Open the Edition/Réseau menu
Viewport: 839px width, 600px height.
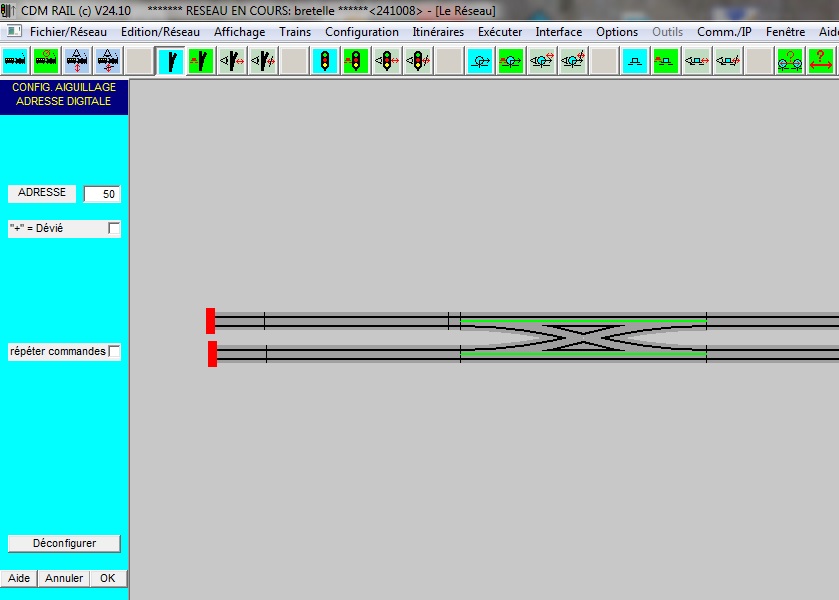click(160, 32)
